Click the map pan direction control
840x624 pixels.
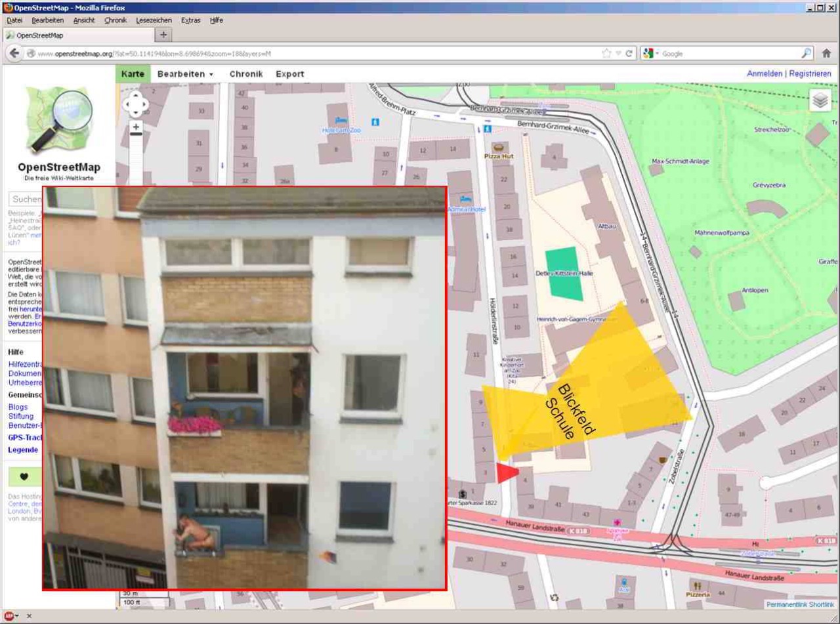[x=136, y=103]
